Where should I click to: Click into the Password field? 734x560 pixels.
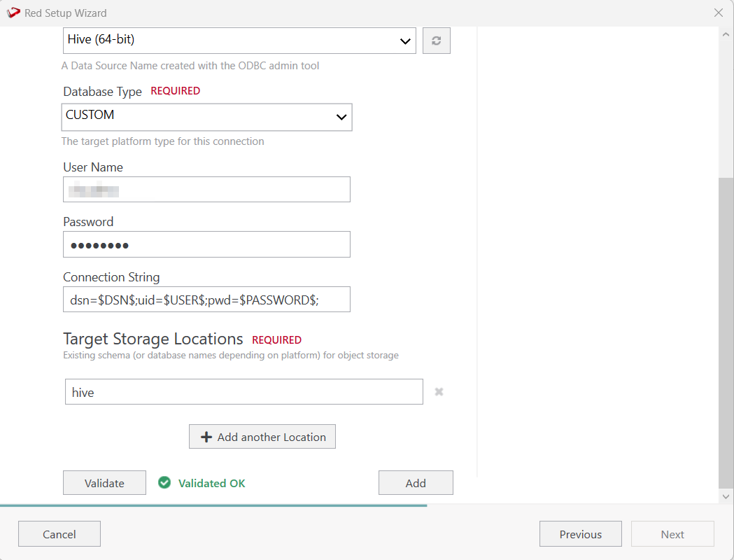coord(206,245)
